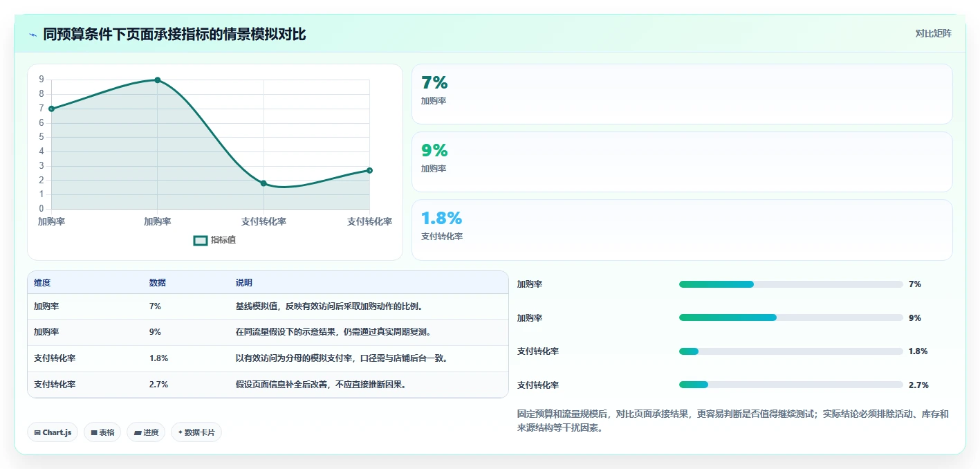Click the 9% 加购率 progress bar

(x=791, y=318)
